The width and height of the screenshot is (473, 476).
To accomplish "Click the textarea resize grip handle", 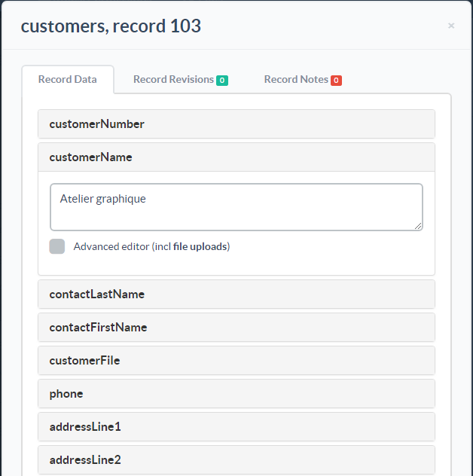I will point(418,226).
